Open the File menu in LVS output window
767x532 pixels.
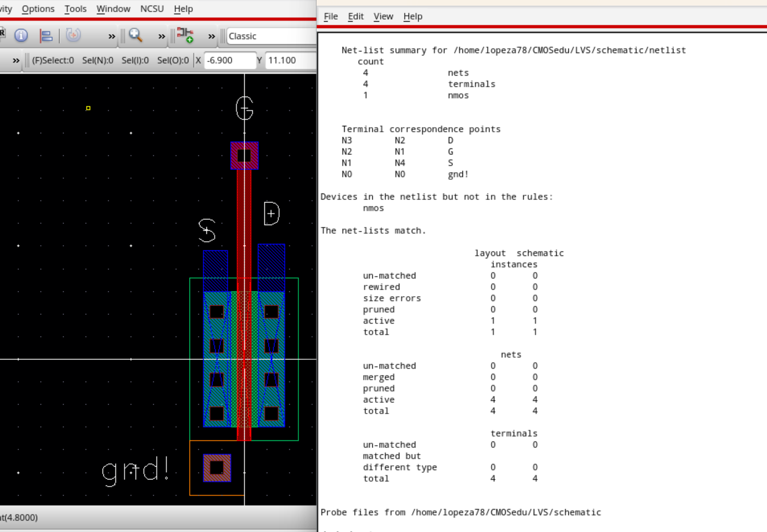pyautogui.click(x=330, y=16)
